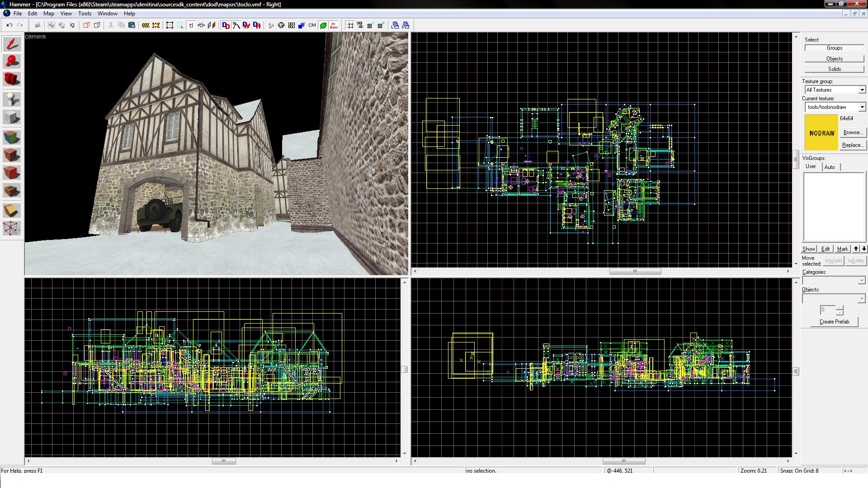Click the Create Prefab button
868x488 pixels.
pyautogui.click(x=834, y=322)
